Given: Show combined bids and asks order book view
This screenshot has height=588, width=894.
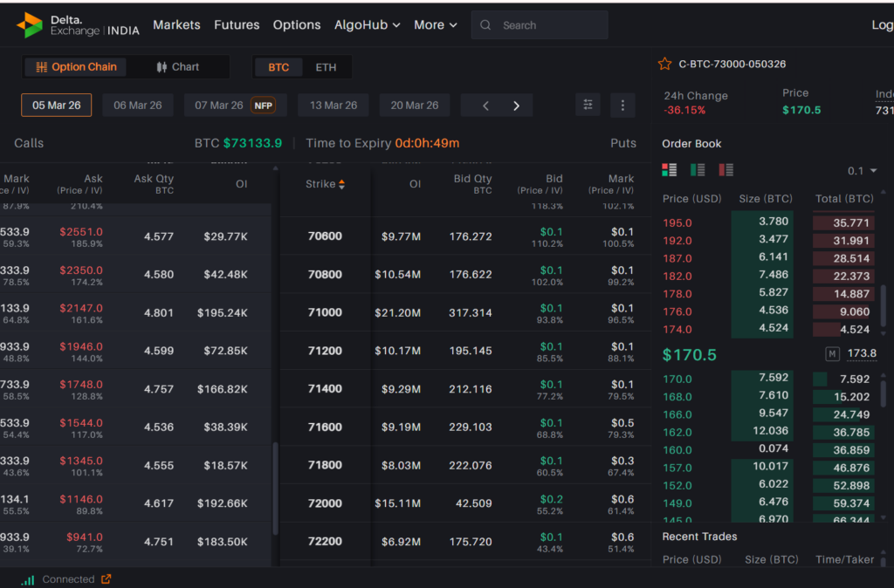Looking at the screenshot, I should pyautogui.click(x=670, y=170).
